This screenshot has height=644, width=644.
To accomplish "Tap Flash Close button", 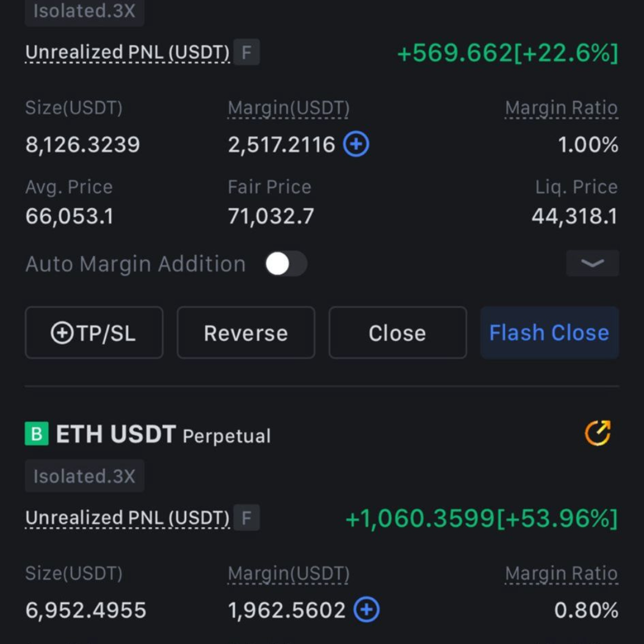I will click(x=549, y=333).
